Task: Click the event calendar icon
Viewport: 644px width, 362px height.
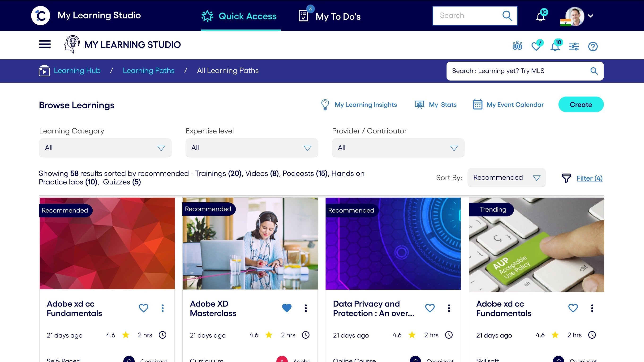Action: pyautogui.click(x=477, y=105)
